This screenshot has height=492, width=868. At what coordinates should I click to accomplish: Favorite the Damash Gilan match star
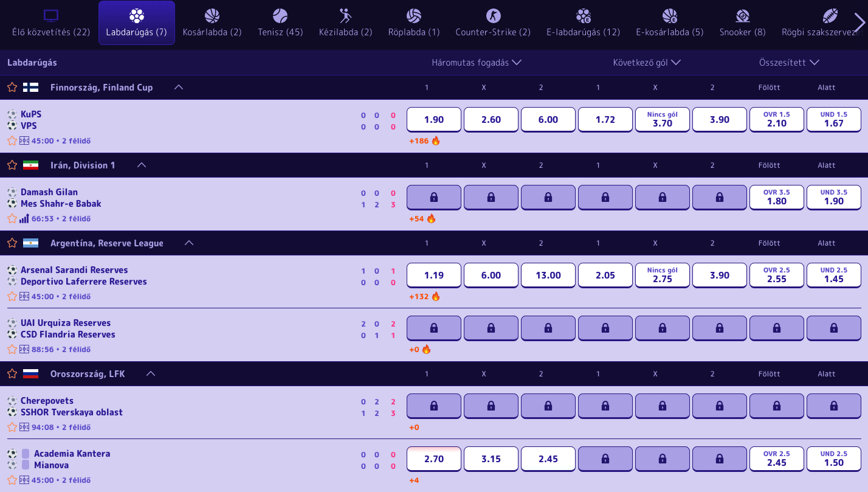coord(12,219)
